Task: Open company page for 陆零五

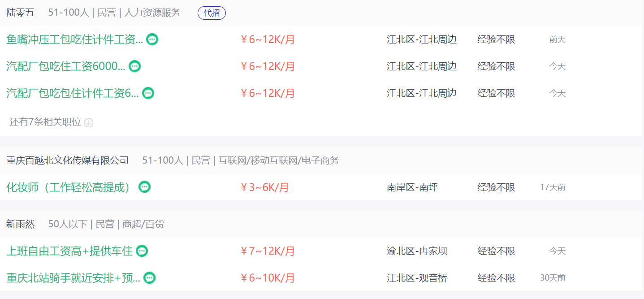Action: click(x=20, y=13)
